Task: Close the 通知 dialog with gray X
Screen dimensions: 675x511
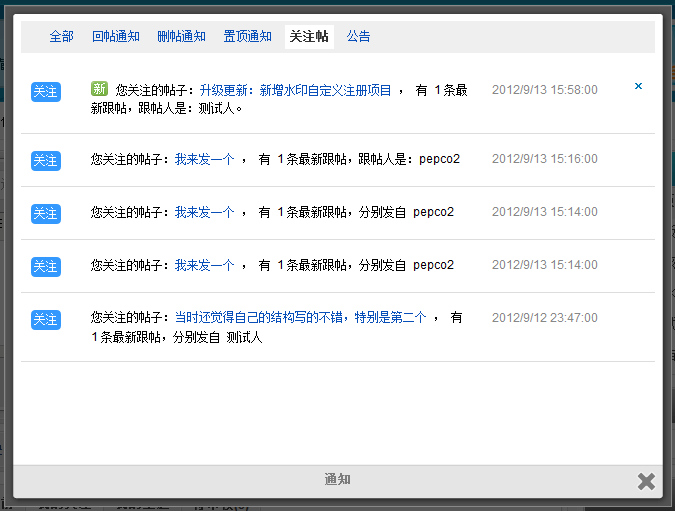Action: click(x=646, y=481)
